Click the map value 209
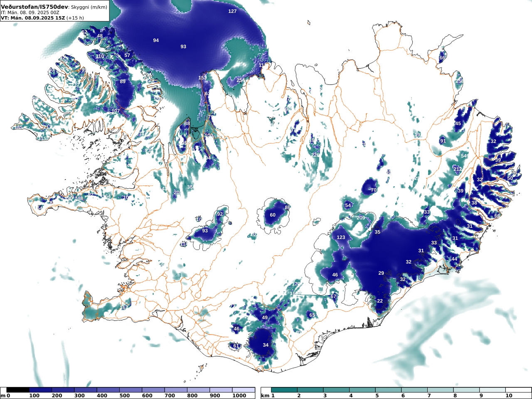532x399 pixels. (x=361, y=218)
